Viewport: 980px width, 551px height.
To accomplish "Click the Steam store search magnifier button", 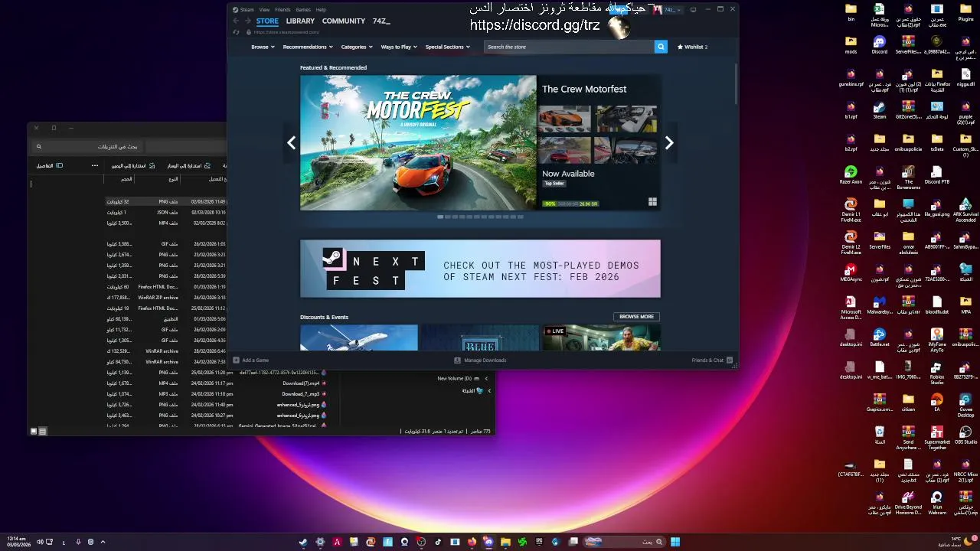I will (x=661, y=47).
